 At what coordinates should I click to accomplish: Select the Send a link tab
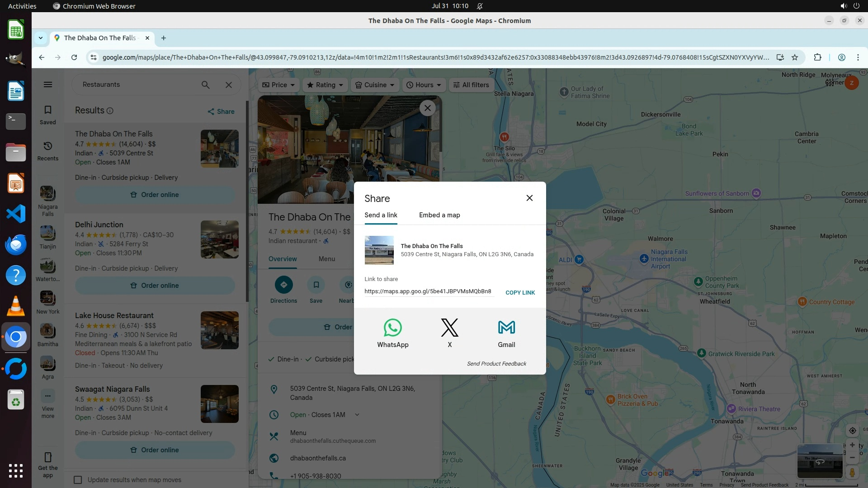tap(381, 215)
